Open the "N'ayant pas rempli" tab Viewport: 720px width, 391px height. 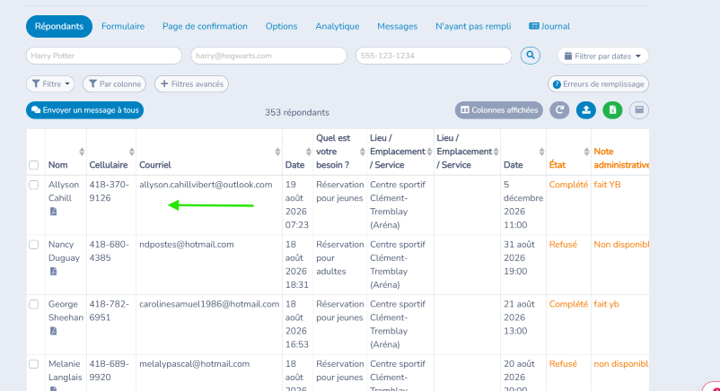pos(473,27)
